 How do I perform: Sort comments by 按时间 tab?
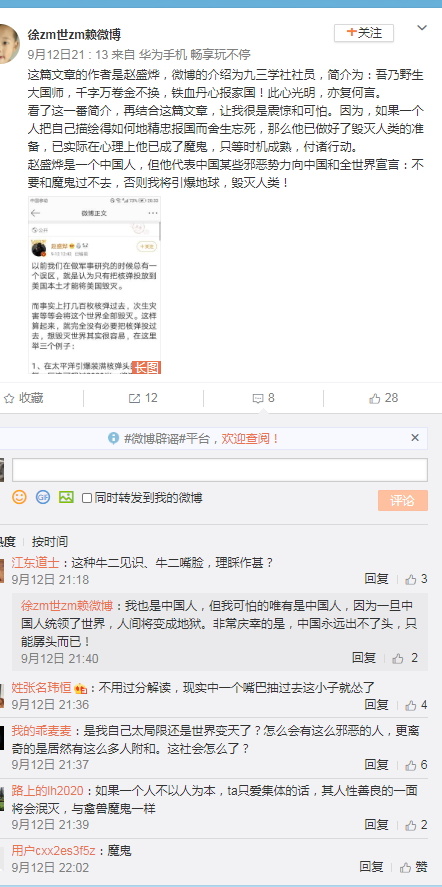(50, 541)
